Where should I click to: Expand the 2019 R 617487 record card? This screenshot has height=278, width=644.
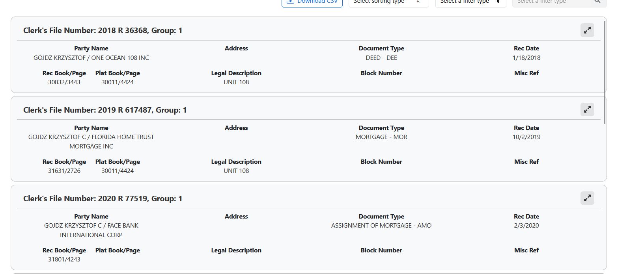pyautogui.click(x=587, y=109)
